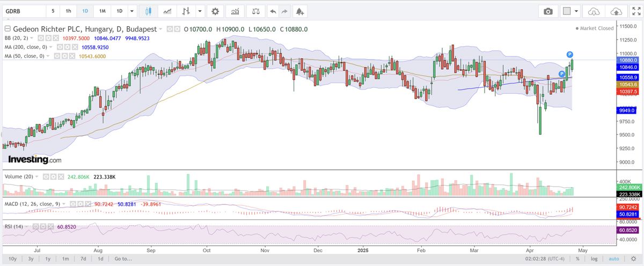The height and width of the screenshot is (266, 644).
Task: Open BB indicator settings icon
Action: pyautogui.click(x=48, y=38)
